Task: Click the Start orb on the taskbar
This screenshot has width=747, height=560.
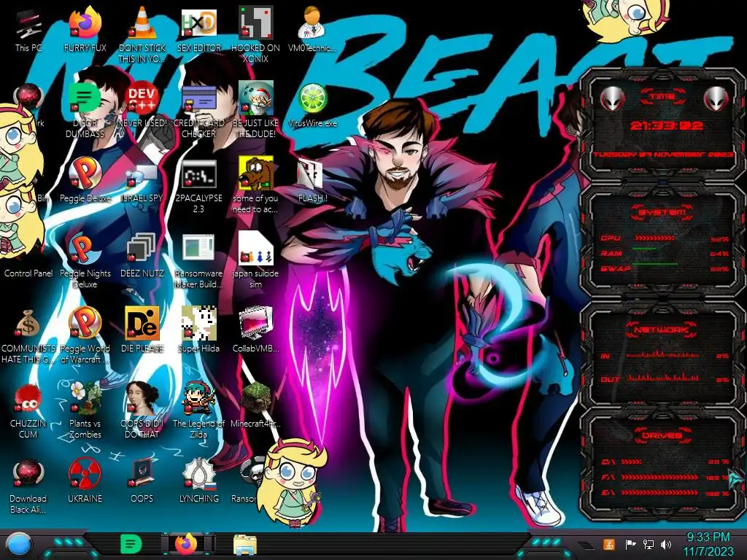Action: [x=19, y=545]
